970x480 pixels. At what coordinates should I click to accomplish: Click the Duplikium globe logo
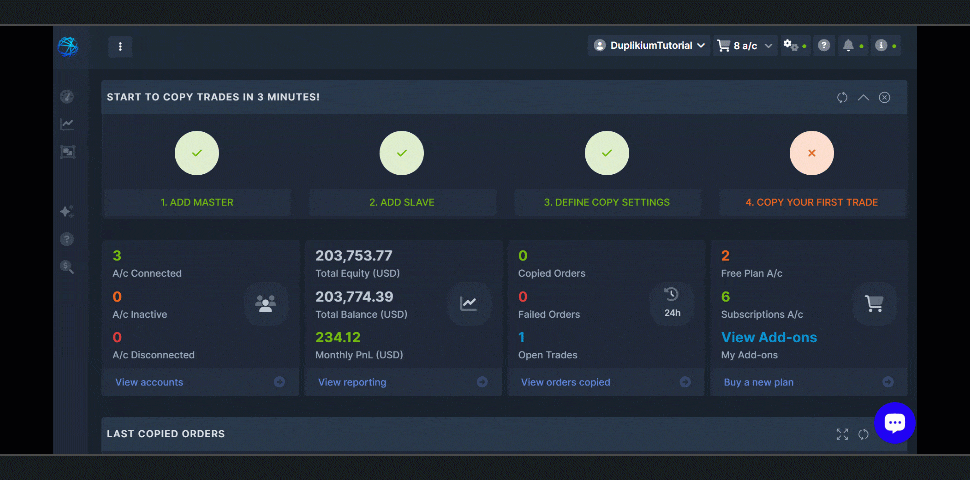(67, 46)
